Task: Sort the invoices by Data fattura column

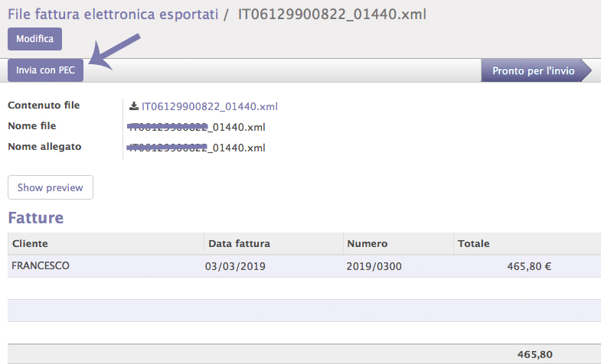Action: pos(239,244)
